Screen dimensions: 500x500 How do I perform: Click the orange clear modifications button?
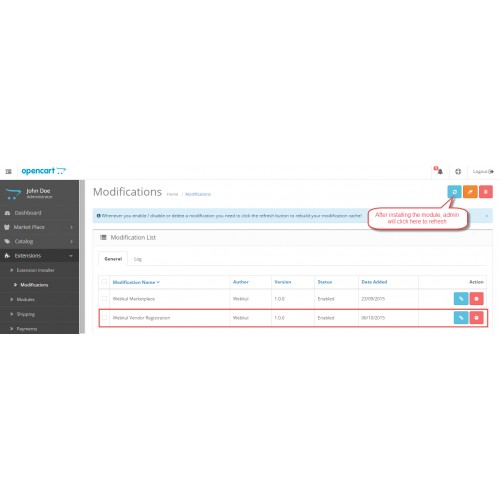(x=470, y=192)
